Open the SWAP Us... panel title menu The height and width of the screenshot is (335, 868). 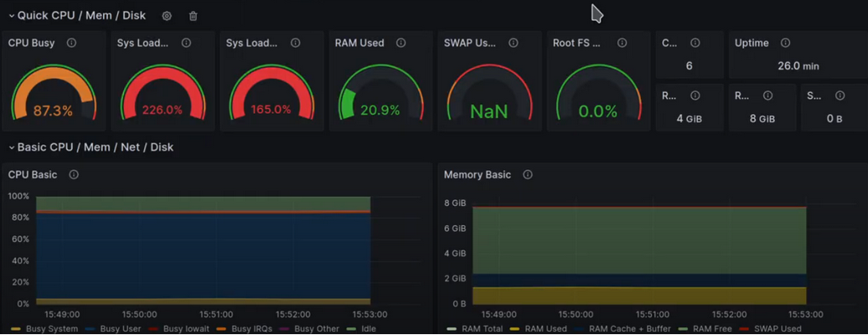pyautogui.click(x=469, y=43)
